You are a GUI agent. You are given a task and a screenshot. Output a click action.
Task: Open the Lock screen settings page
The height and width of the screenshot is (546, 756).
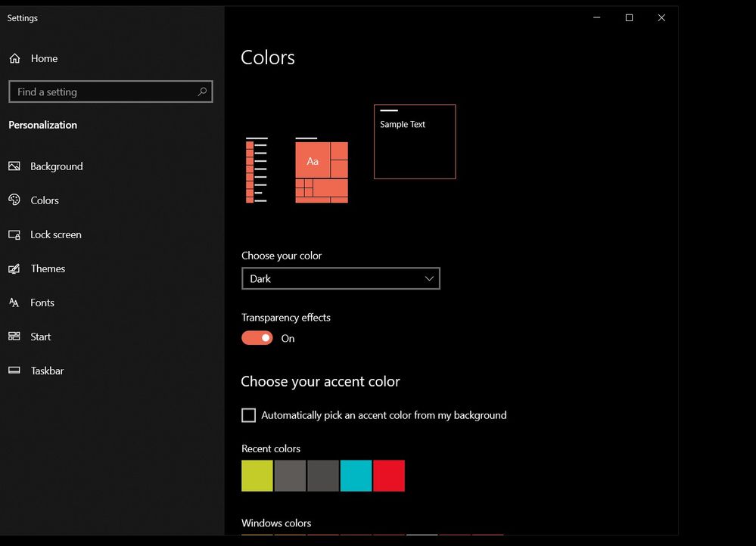tap(56, 234)
